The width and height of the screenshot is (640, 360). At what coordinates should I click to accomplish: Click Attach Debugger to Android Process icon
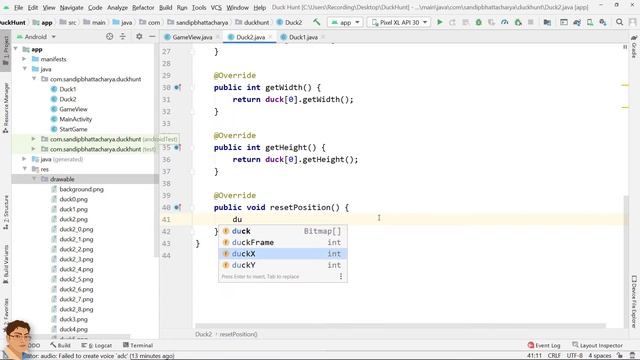518,22
